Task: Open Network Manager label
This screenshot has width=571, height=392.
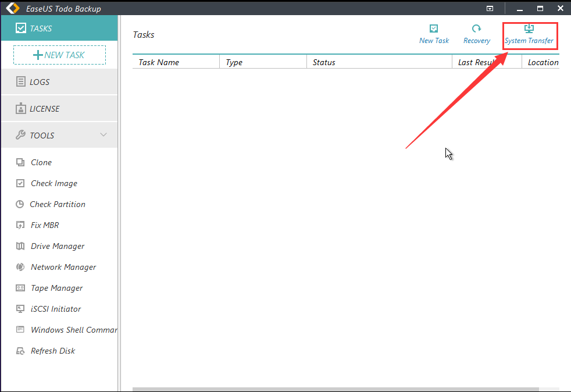Action: [63, 268]
